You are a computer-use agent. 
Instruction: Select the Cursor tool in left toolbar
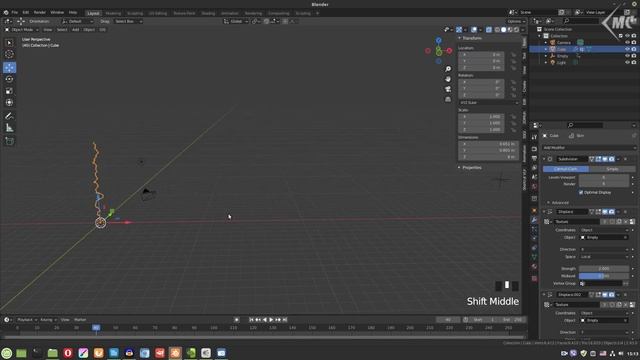coord(9,54)
